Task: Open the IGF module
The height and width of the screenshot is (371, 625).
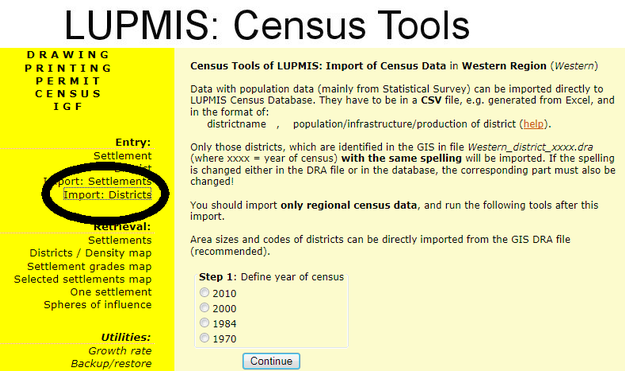Action: (68, 106)
